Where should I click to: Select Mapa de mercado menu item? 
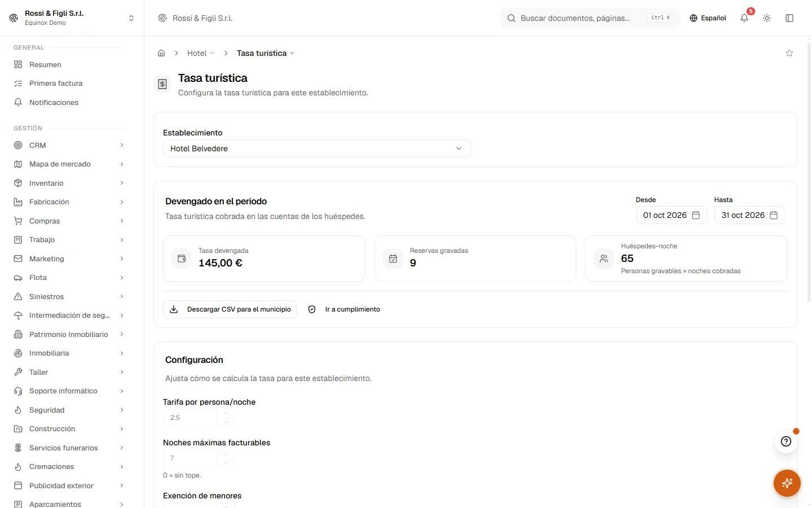69,164
